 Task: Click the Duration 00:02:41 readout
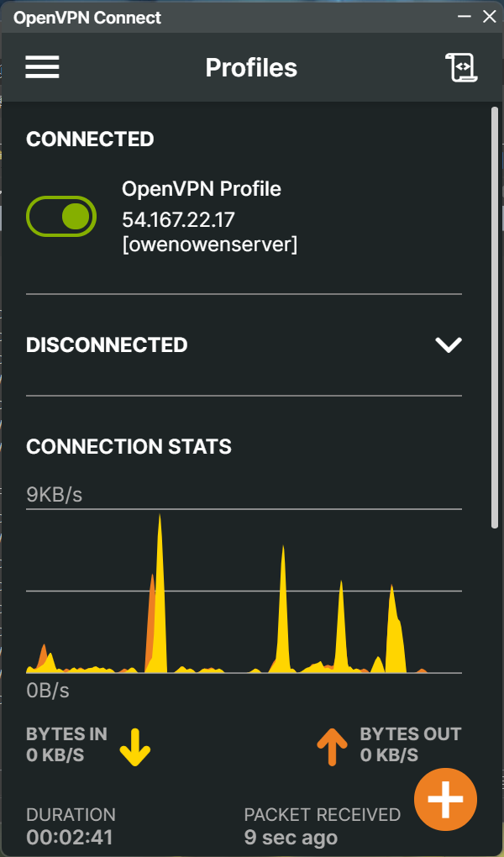pos(71,838)
